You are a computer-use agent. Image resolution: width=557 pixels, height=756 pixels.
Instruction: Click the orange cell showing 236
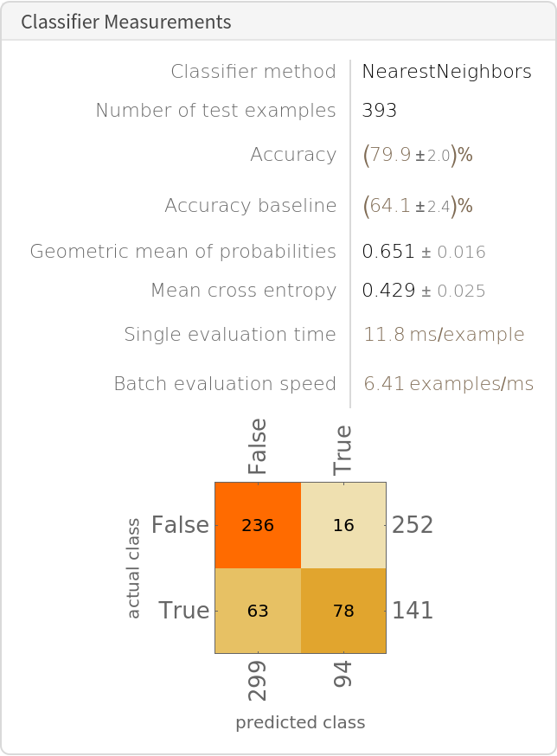[x=258, y=525]
